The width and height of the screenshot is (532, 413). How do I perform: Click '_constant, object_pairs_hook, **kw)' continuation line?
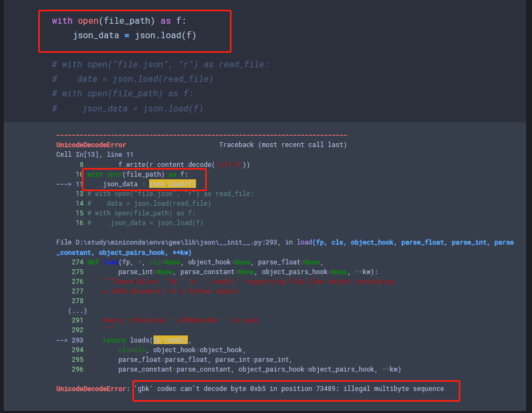124,253
